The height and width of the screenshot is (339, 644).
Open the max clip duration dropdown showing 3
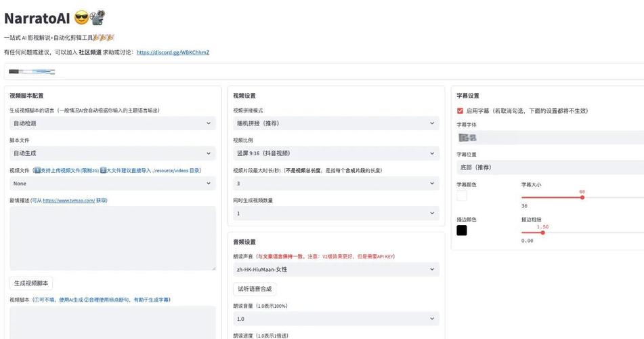click(x=336, y=184)
